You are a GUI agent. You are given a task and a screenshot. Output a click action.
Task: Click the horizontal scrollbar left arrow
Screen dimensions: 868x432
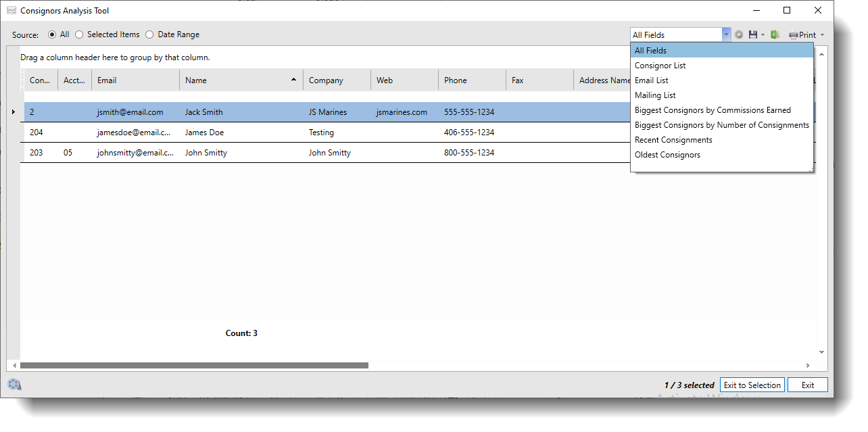pos(15,365)
